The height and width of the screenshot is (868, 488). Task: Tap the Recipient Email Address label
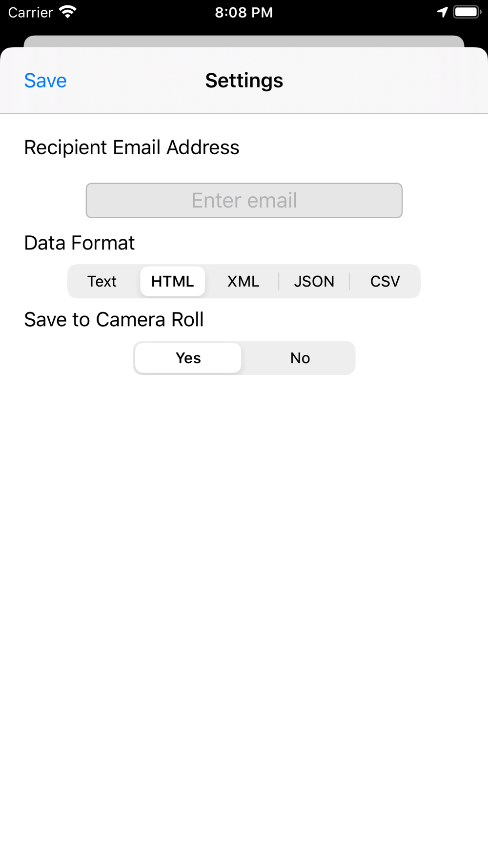pos(132,147)
